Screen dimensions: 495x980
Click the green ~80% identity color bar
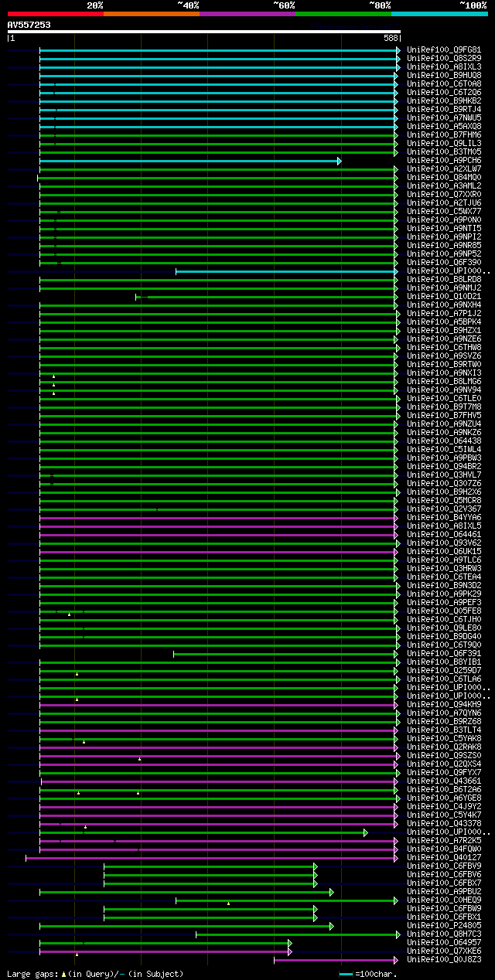tap(343, 14)
